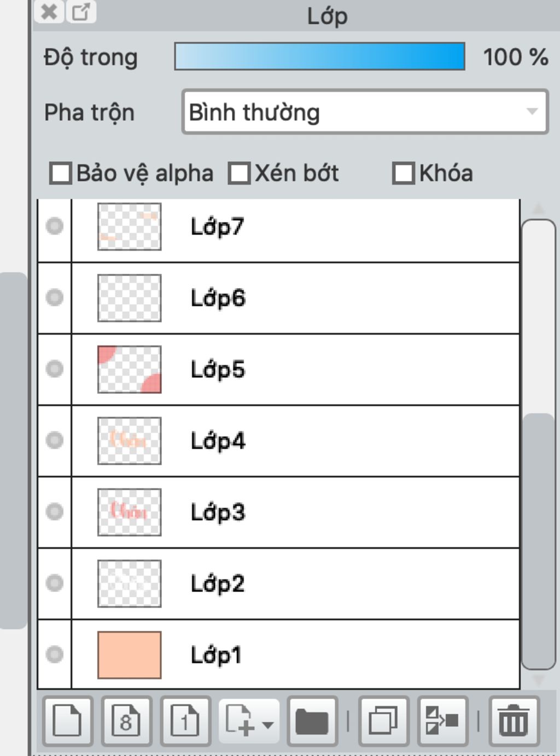Toggle visibility of Lớp7 layer

(55, 226)
